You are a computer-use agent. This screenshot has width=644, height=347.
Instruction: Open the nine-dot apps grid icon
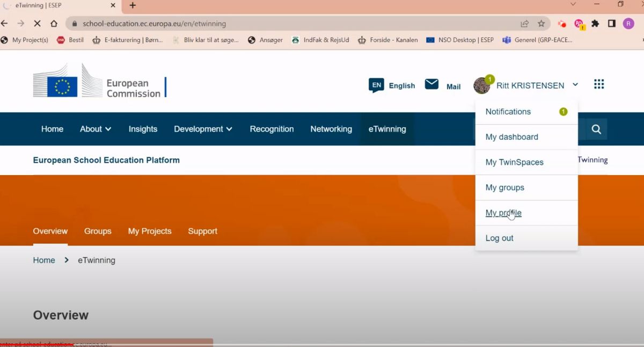tap(599, 84)
